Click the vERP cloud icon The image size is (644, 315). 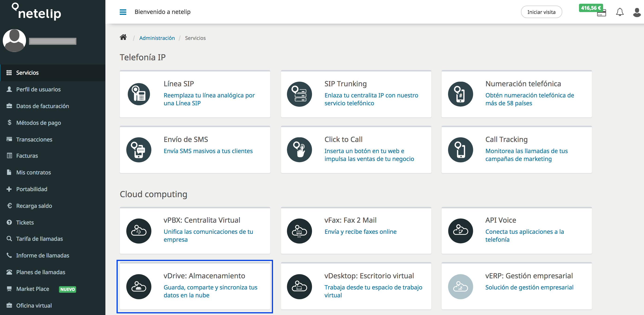pos(460,286)
